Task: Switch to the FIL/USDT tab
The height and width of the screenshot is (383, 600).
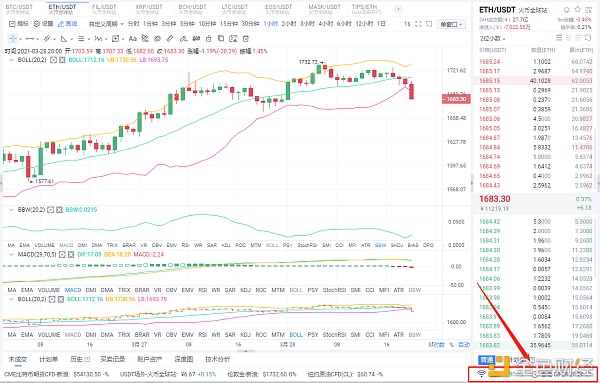Action: point(104,9)
